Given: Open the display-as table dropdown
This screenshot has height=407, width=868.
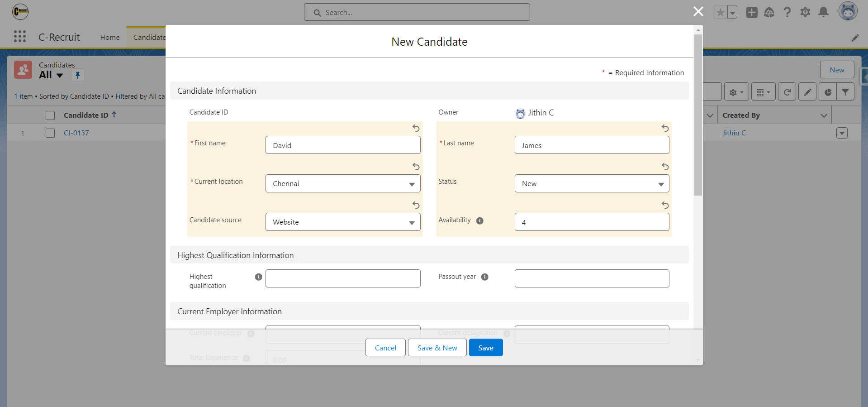Looking at the screenshot, I should tap(764, 92).
